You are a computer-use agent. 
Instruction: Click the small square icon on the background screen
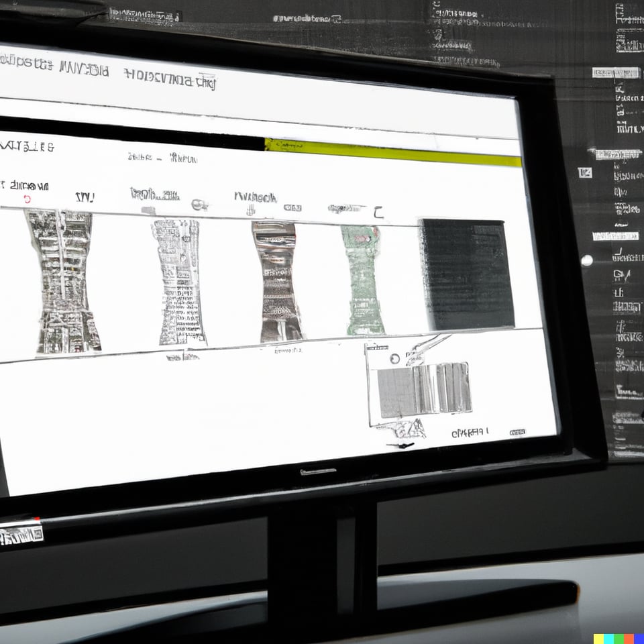(585, 173)
